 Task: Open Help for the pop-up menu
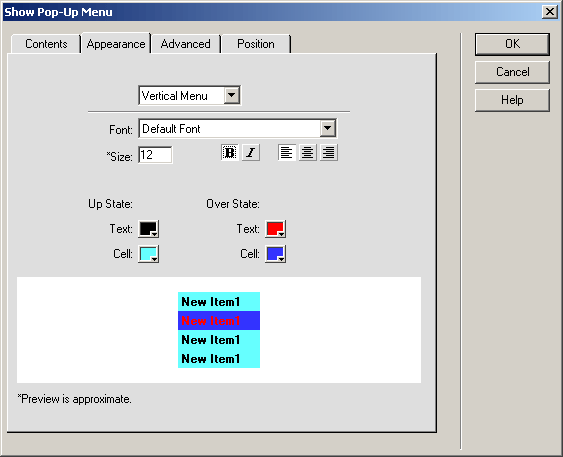point(512,100)
